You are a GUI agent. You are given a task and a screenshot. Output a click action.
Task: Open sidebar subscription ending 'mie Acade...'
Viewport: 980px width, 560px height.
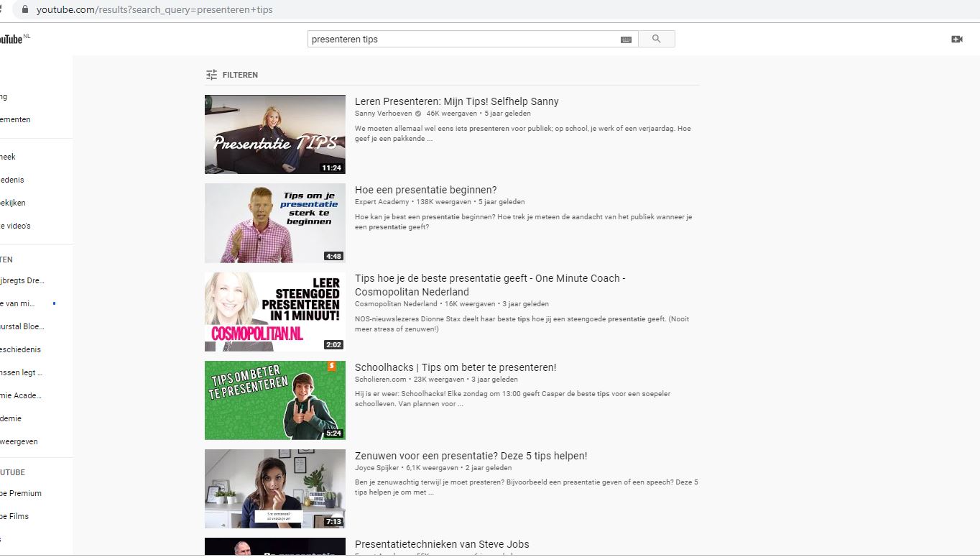[21, 395]
